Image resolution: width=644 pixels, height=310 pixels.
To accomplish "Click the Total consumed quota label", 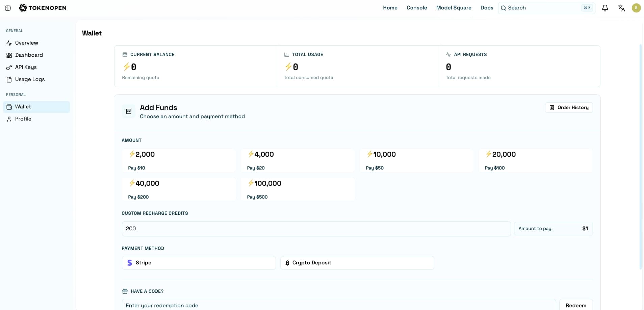I will [309, 78].
